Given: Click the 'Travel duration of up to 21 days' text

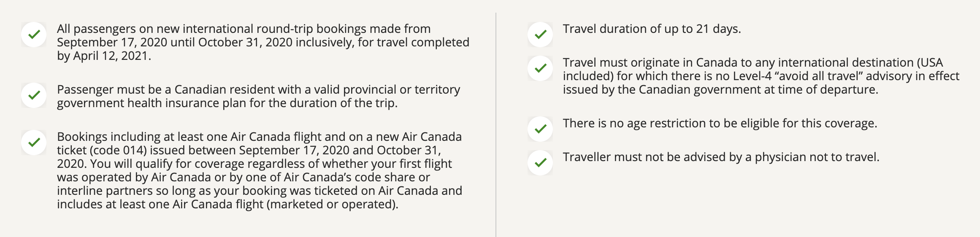Looking at the screenshot, I should point(652,29).
